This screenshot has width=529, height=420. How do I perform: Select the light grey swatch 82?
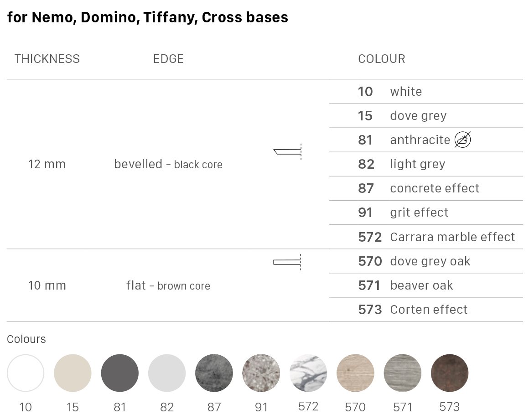click(x=167, y=373)
